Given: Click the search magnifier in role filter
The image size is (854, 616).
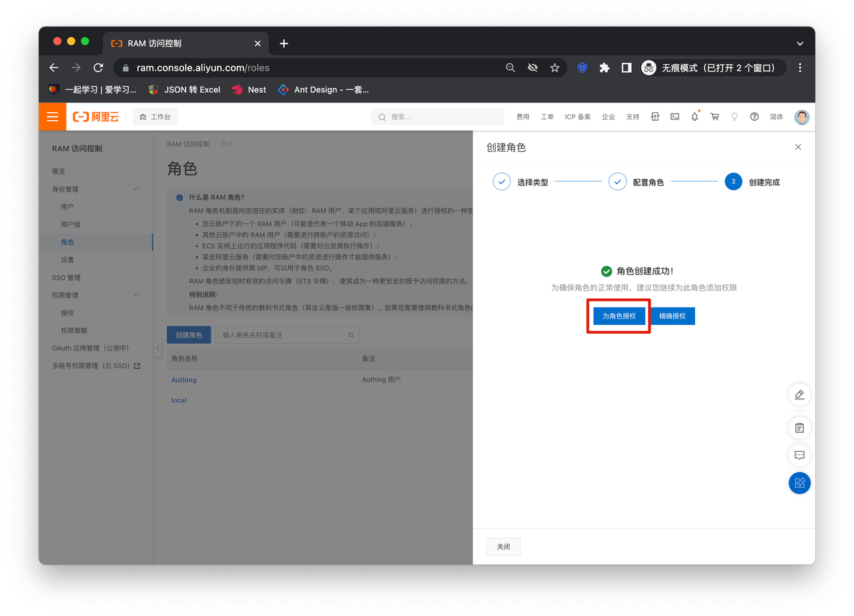Looking at the screenshot, I should (351, 335).
